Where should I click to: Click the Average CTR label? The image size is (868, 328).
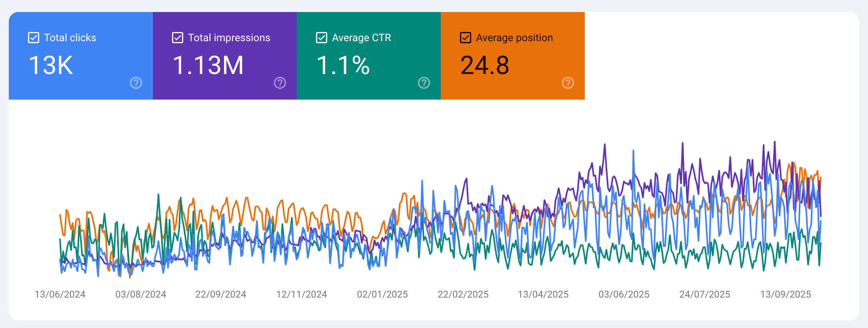tap(361, 38)
